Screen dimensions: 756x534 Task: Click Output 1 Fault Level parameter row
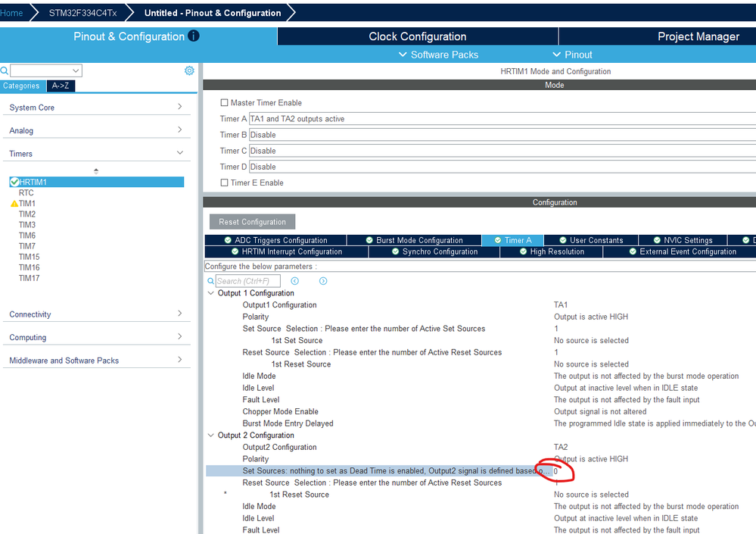coord(481,399)
